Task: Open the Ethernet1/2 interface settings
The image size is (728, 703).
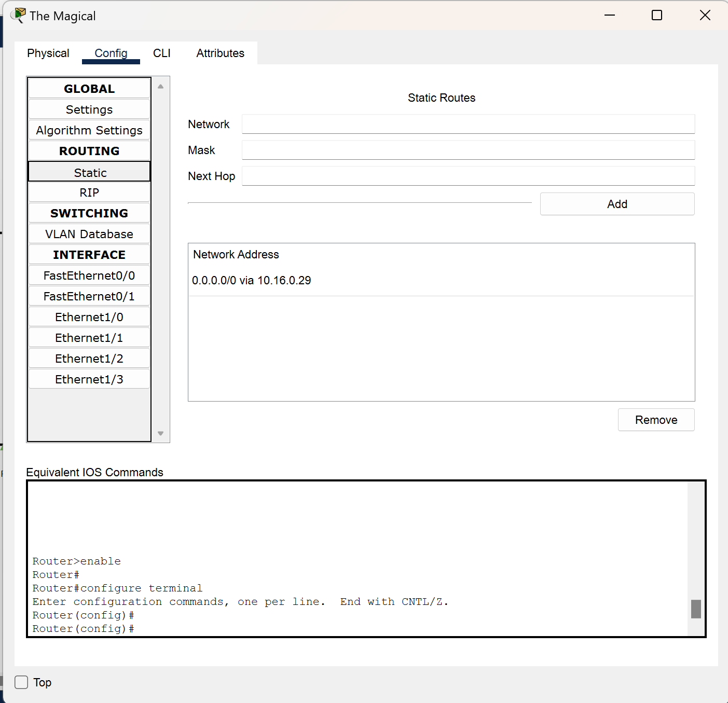Action: 89,358
